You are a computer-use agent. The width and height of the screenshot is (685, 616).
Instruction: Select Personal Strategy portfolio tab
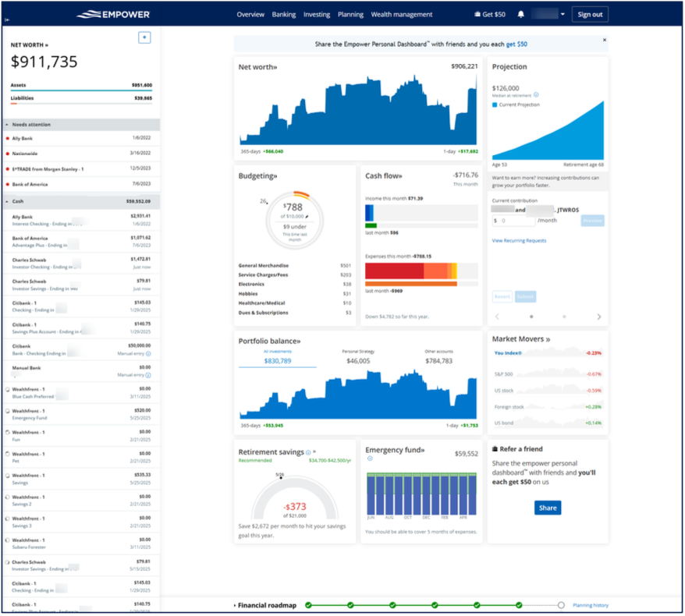(x=358, y=358)
